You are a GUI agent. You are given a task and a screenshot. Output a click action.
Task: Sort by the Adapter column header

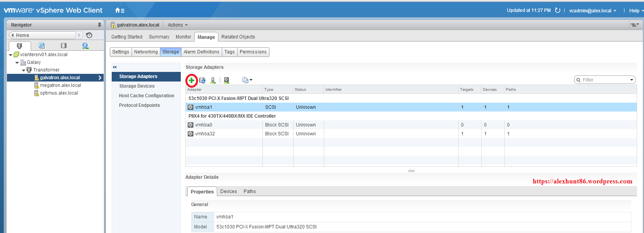pos(224,90)
